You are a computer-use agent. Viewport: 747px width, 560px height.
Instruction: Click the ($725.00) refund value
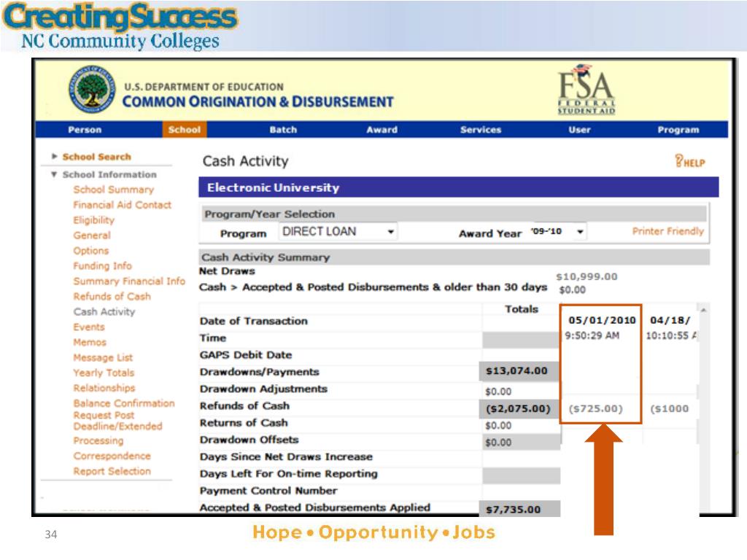point(595,408)
